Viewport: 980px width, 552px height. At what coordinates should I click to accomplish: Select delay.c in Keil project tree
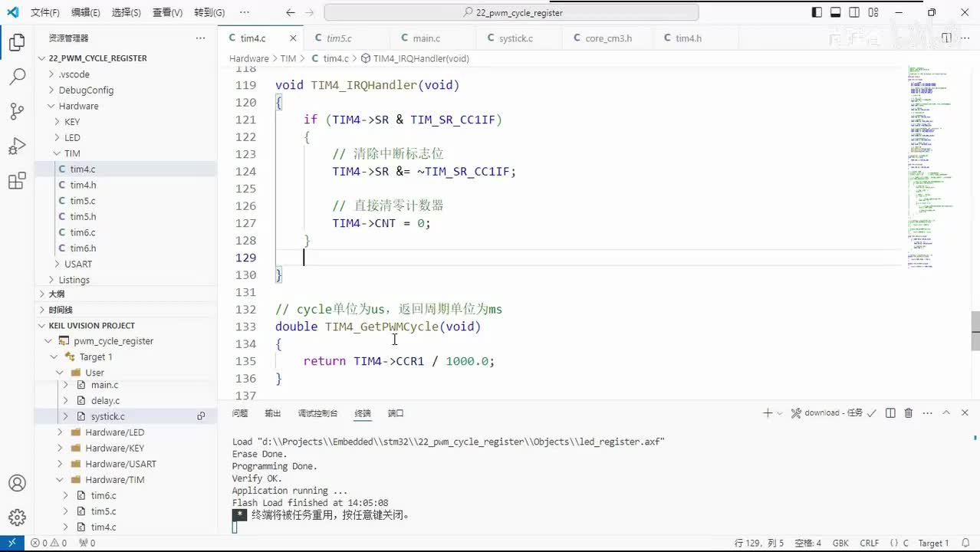[126, 400]
